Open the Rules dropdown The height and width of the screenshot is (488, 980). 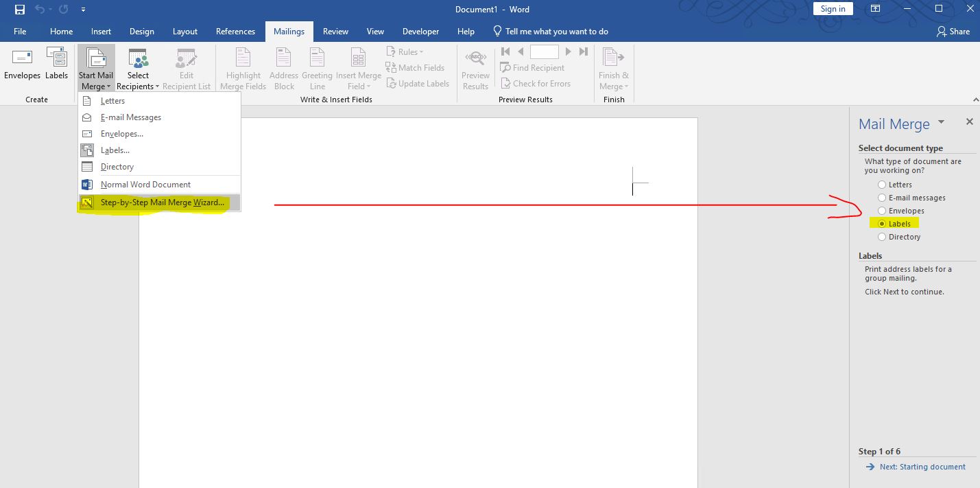(405, 51)
